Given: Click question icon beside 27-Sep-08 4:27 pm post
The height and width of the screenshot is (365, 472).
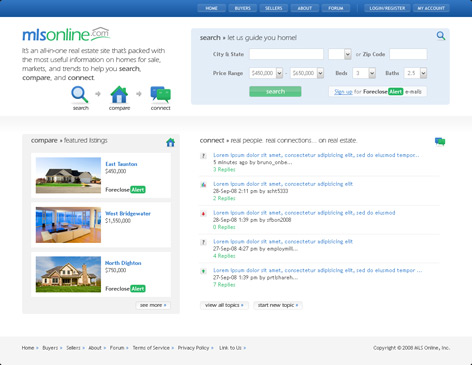Looking at the screenshot, I should (203, 242).
